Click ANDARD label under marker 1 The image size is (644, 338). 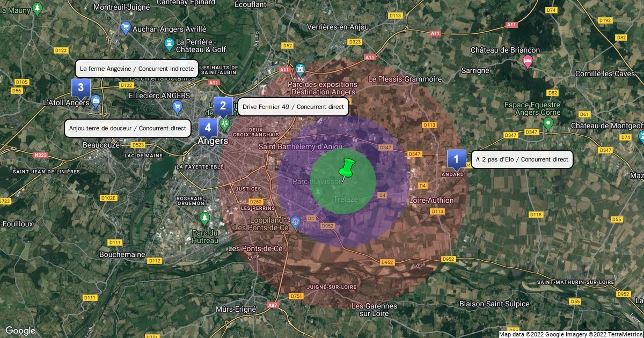(452, 175)
